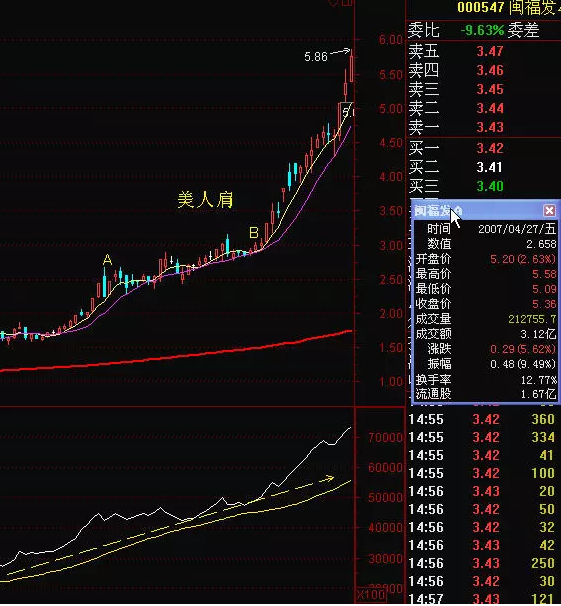This screenshot has width=561, height=606.
Task: Click the 收盘价 value 5.36
Action: [x=544, y=304]
